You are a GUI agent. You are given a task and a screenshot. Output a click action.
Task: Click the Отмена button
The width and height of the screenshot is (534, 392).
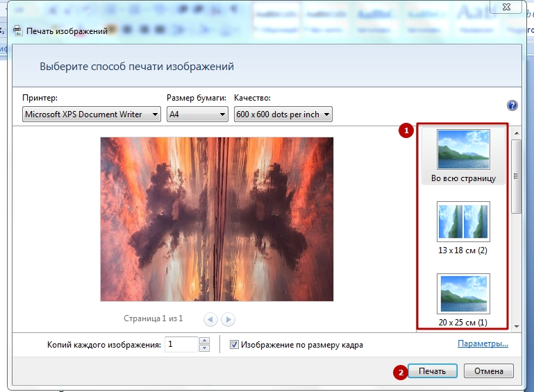point(488,371)
